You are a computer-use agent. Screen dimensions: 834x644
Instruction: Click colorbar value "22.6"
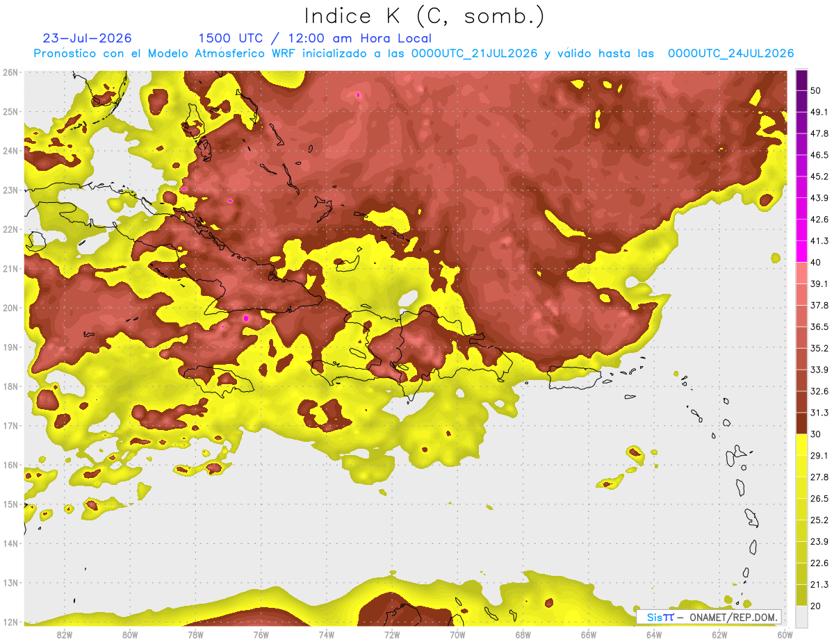(x=819, y=563)
